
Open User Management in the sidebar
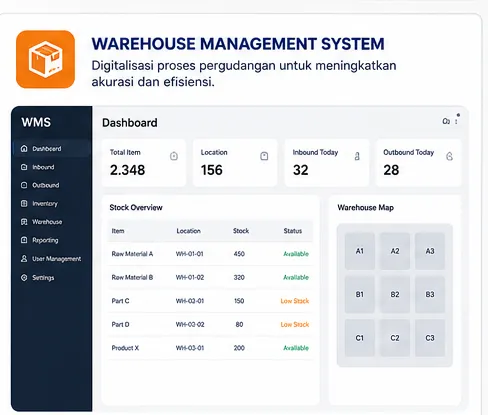pyautogui.click(x=57, y=259)
